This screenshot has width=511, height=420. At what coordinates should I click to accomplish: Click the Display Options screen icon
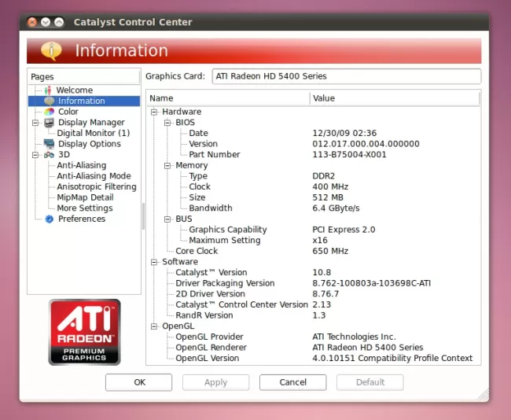(x=49, y=144)
